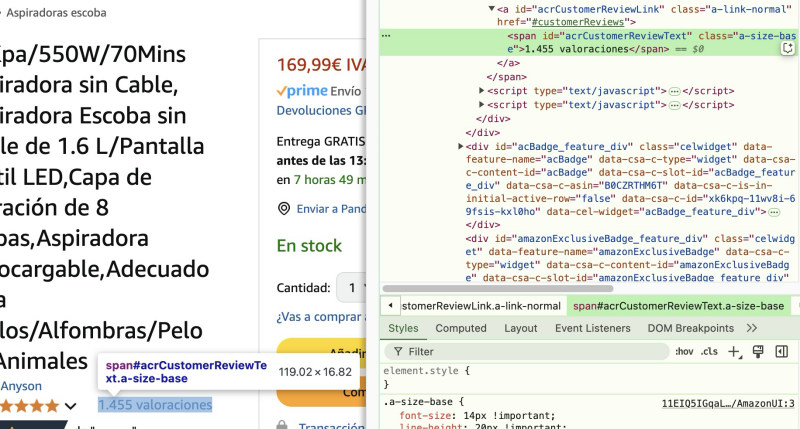800x429 pixels.
Task: Add a new style rule with plus icon
Action: (734, 351)
